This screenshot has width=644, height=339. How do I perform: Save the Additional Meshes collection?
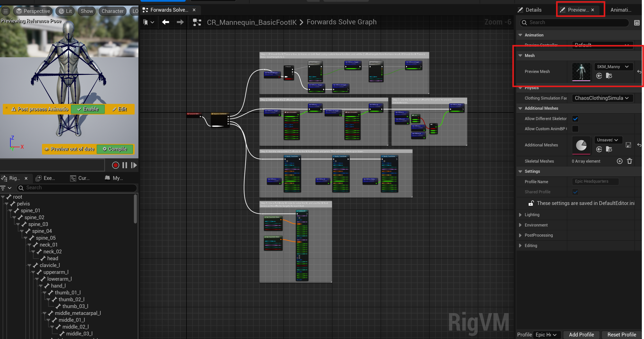coord(628,145)
